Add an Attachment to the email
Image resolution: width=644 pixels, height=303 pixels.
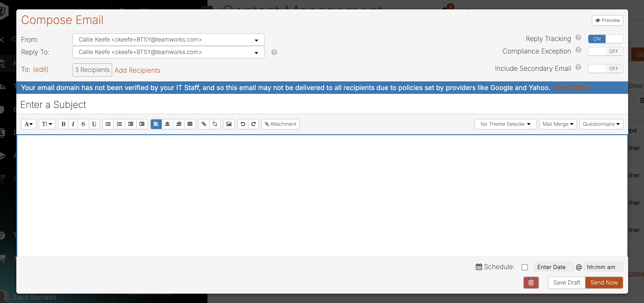click(x=280, y=124)
